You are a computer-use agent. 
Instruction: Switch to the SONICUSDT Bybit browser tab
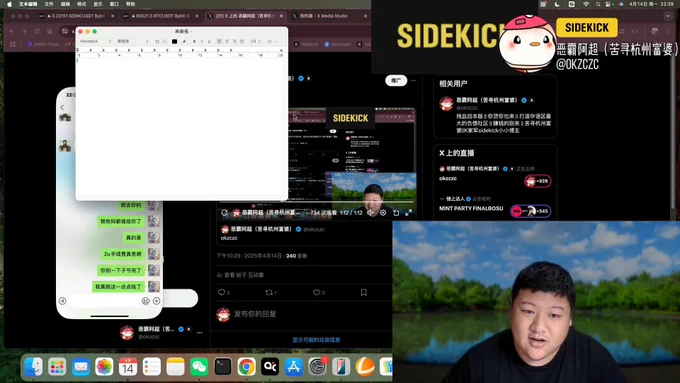click(76, 16)
